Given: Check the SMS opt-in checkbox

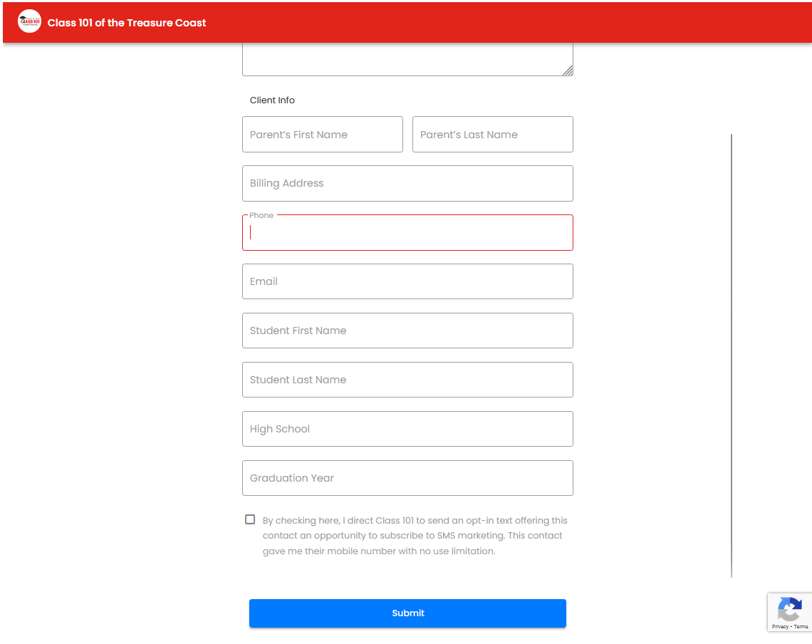Looking at the screenshot, I should 250,519.
